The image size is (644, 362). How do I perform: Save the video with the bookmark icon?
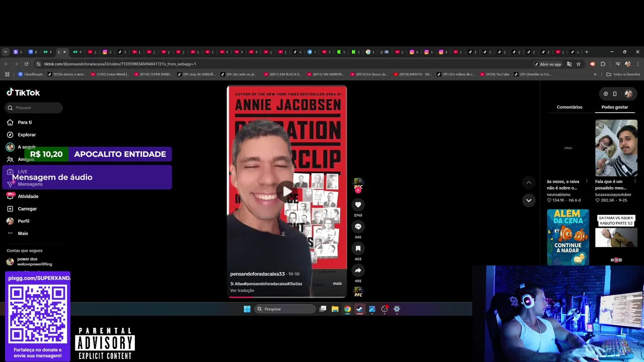click(x=358, y=248)
